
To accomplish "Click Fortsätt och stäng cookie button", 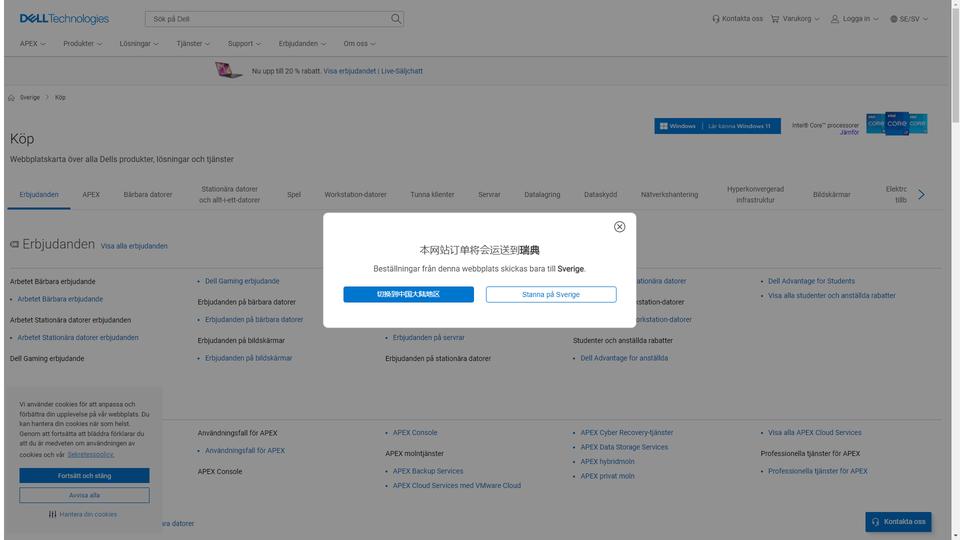I will point(84,476).
